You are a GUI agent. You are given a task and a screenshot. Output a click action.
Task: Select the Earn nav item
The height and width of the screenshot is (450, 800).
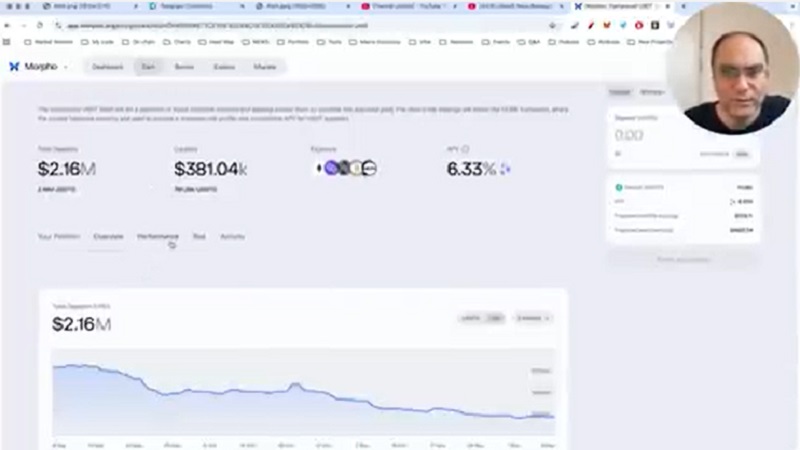148,67
